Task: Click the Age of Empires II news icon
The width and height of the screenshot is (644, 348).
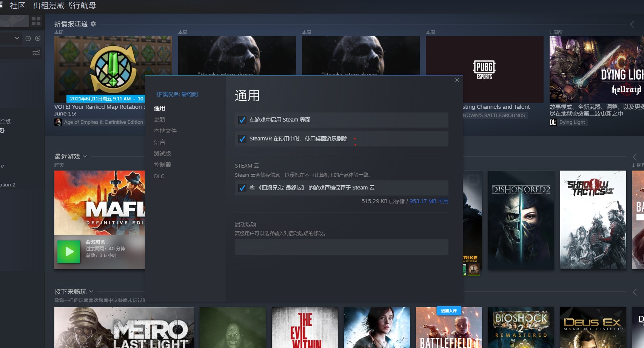Action: coord(59,122)
